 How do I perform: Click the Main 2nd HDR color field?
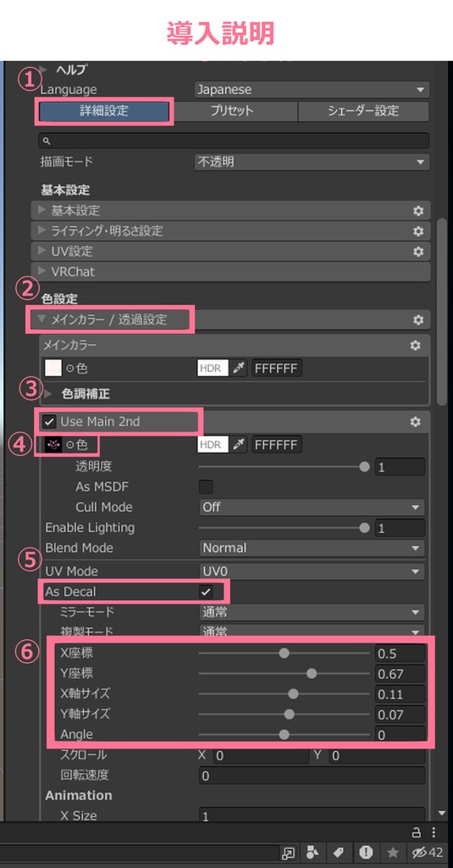click(213, 444)
